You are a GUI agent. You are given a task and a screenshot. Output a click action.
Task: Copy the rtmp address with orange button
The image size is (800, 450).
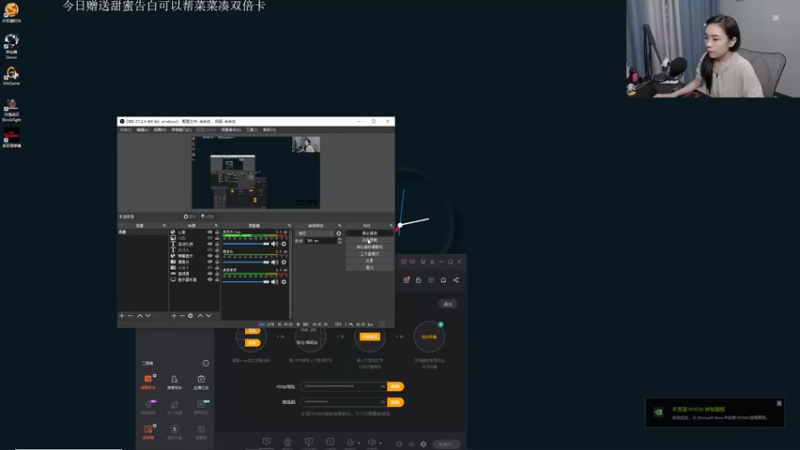point(395,387)
